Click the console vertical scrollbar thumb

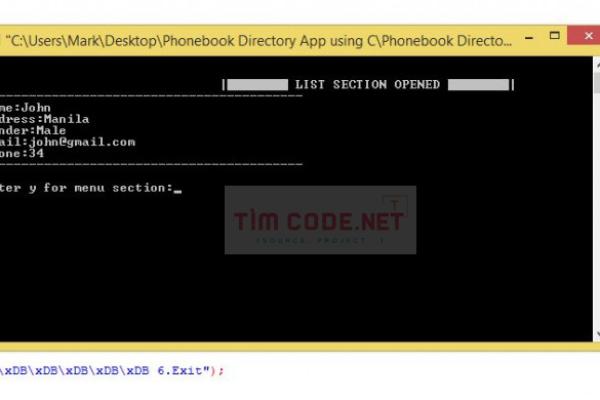(597, 82)
